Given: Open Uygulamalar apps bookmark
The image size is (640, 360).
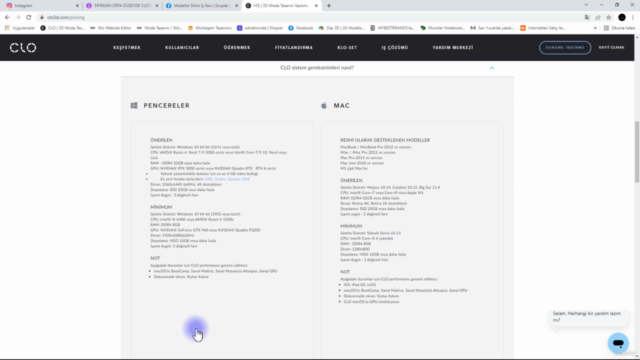Looking at the screenshot, I should point(20,28).
